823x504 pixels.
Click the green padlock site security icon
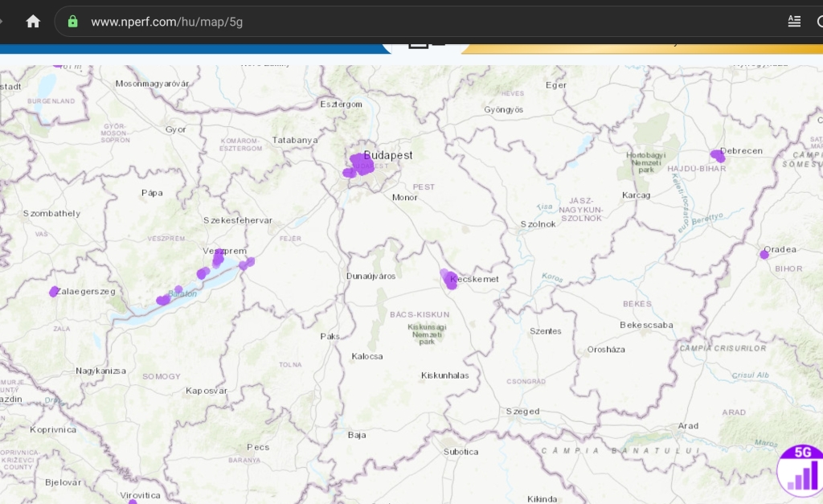pos(72,22)
